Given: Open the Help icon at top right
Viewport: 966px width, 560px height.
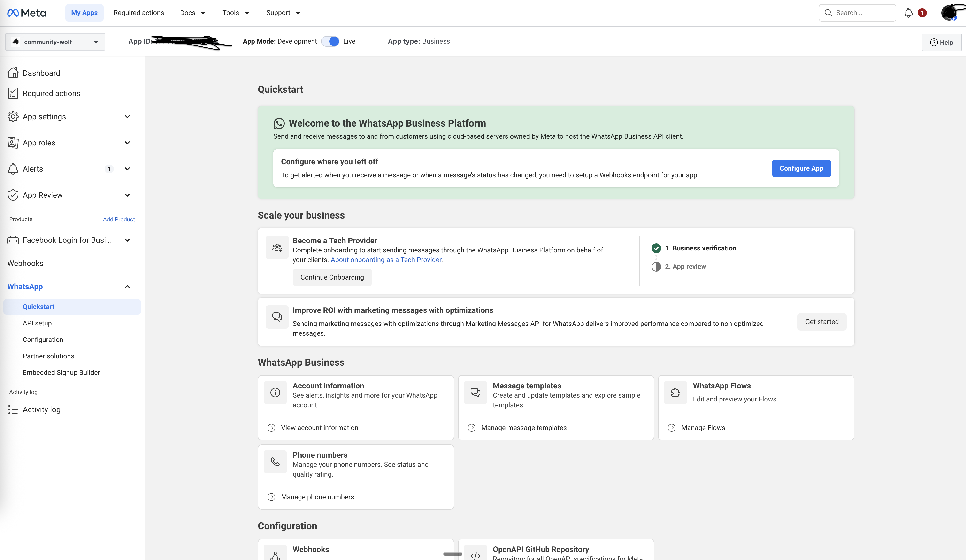Looking at the screenshot, I should click(x=935, y=42).
